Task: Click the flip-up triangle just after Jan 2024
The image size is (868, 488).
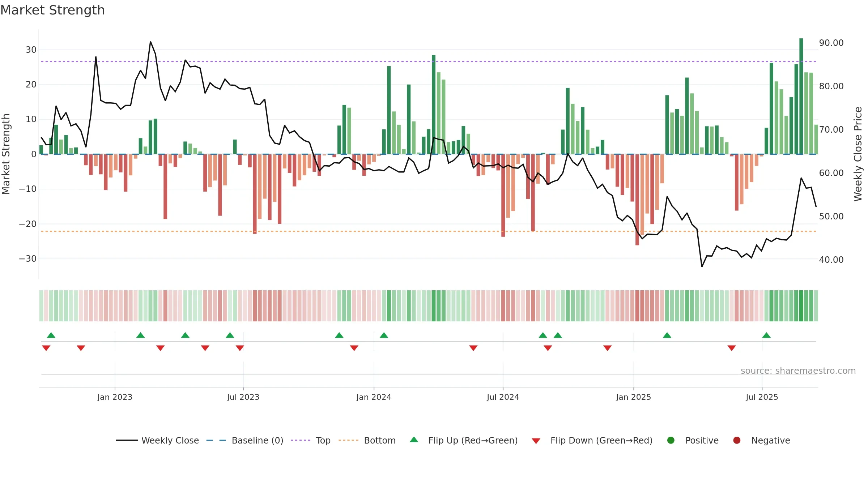Action: (384, 335)
